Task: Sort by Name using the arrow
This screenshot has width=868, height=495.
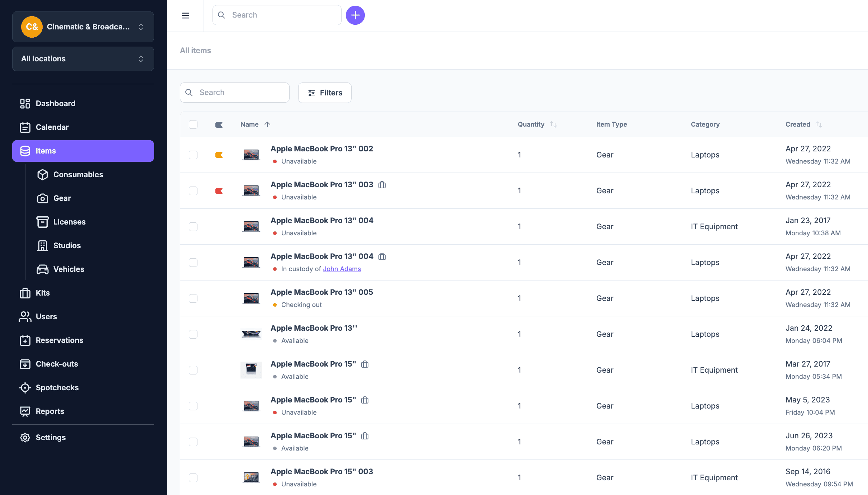Action: coord(267,124)
